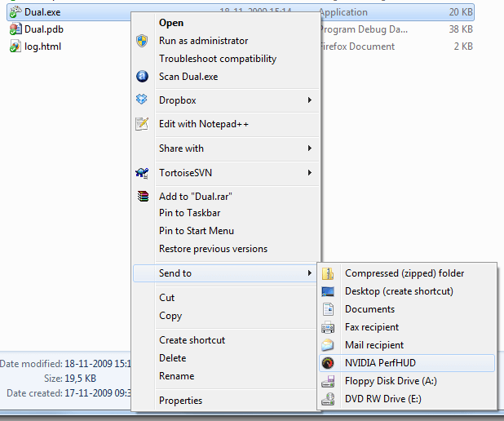This screenshot has width=504, height=421.
Task: Click the Firefox Document type cell
Action: coord(357,47)
